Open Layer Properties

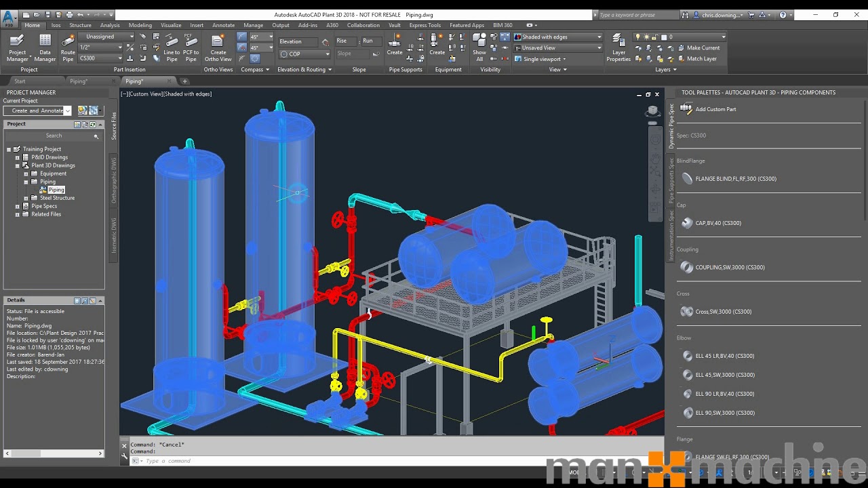pos(618,47)
